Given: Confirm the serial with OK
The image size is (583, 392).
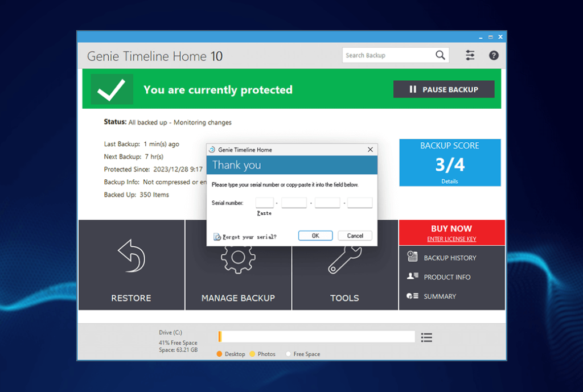Looking at the screenshot, I should [315, 236].
